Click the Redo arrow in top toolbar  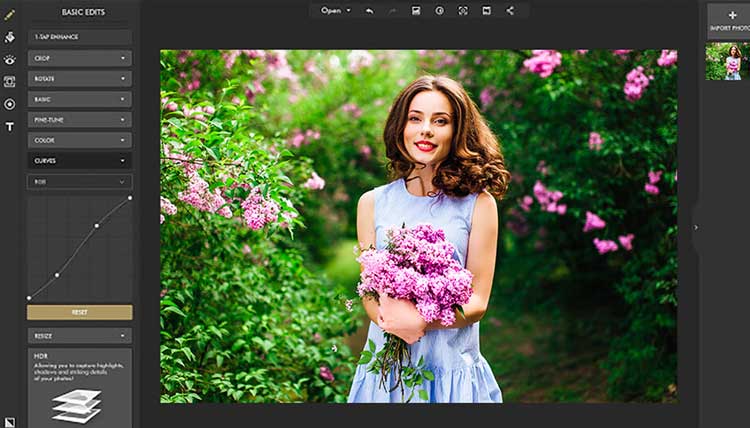click(x=393, y=11)
